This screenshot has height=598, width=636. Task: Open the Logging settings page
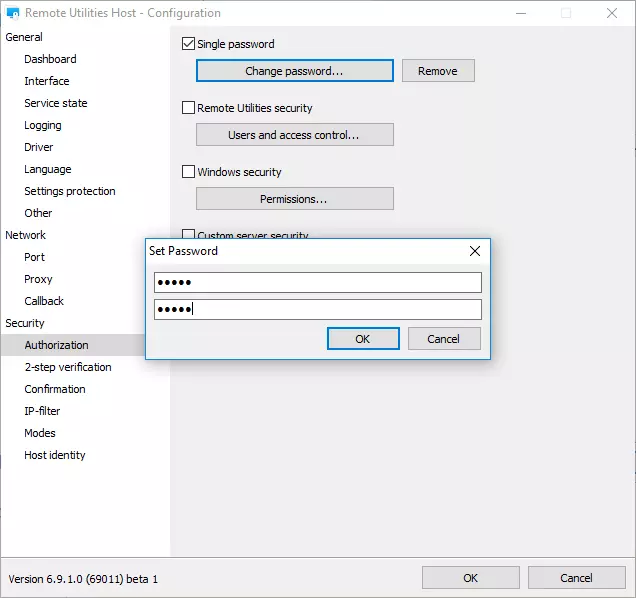pos(43,125)
